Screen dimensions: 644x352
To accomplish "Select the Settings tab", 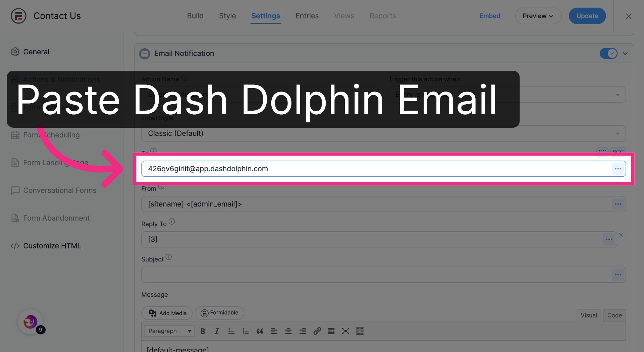I will (x=266, y=16).
